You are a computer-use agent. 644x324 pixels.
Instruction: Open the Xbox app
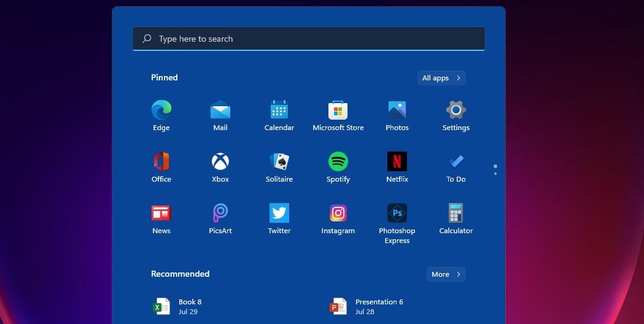click(x=220, y=167)
